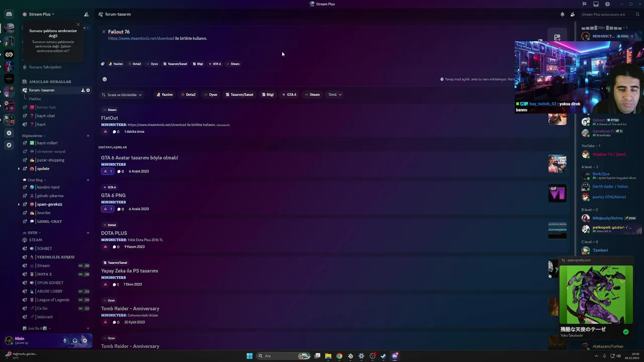Filter forum posts by Oyun tag
This screenshot has width=644, height=362.
(211, 95)
